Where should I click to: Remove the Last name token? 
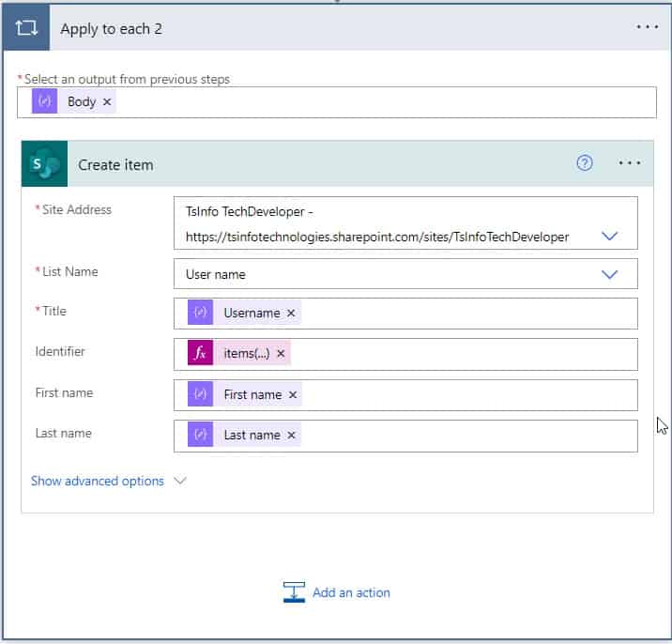point(292,435)
